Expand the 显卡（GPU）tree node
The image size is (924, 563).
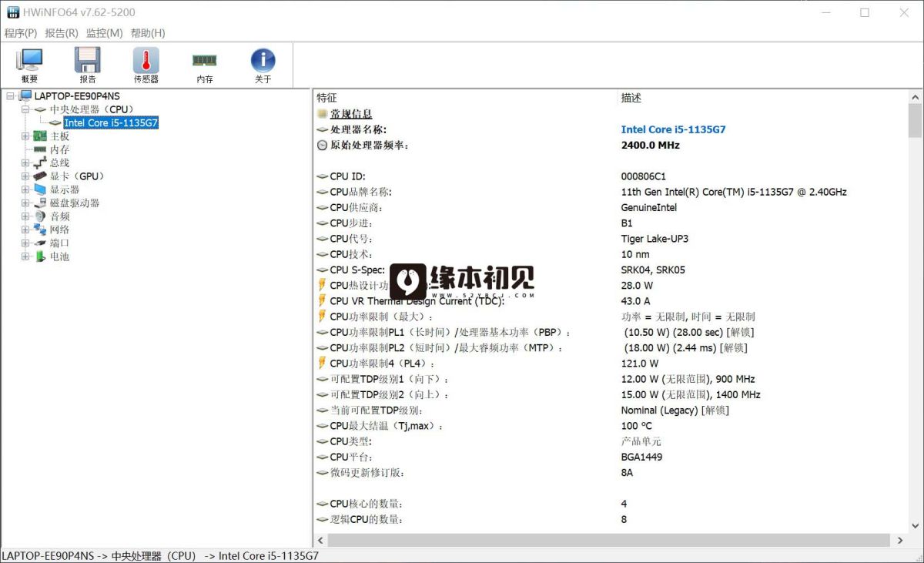[x=25, y=176]
